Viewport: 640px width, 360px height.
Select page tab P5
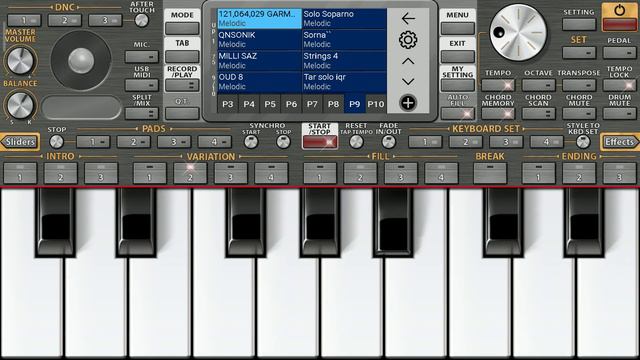[x=270, y=104]
